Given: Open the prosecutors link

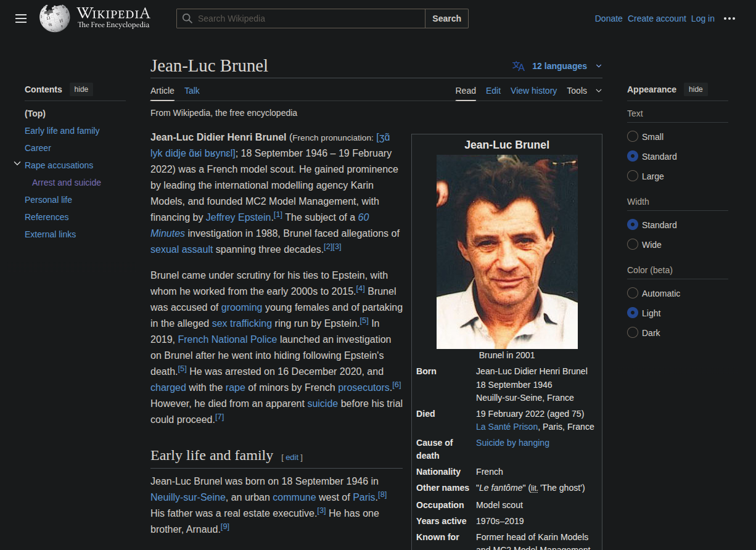Looking at the screenshot, I should click(x=364, y=387).
